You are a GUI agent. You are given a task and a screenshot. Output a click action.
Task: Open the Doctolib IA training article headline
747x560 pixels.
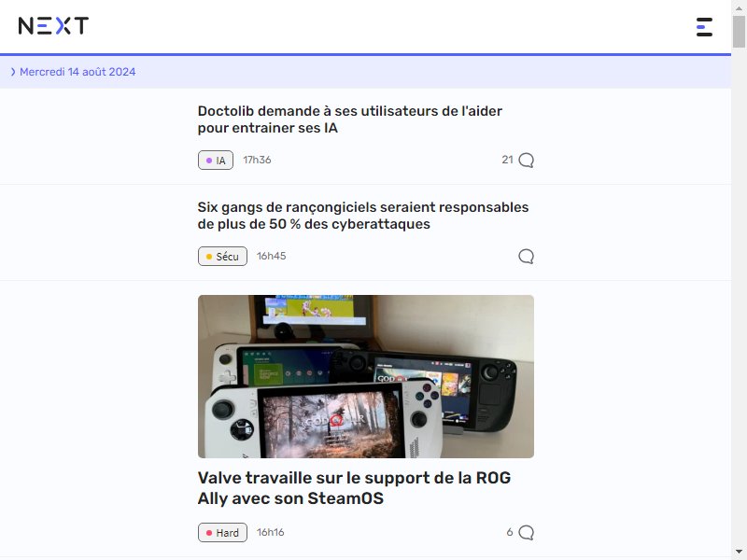click(349, 119)
